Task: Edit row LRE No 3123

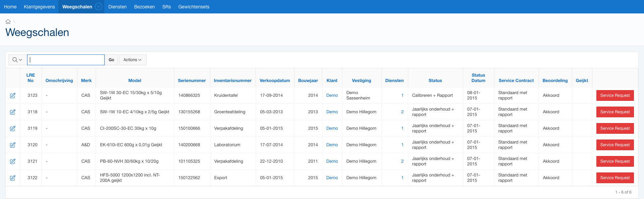Action: 13,95
